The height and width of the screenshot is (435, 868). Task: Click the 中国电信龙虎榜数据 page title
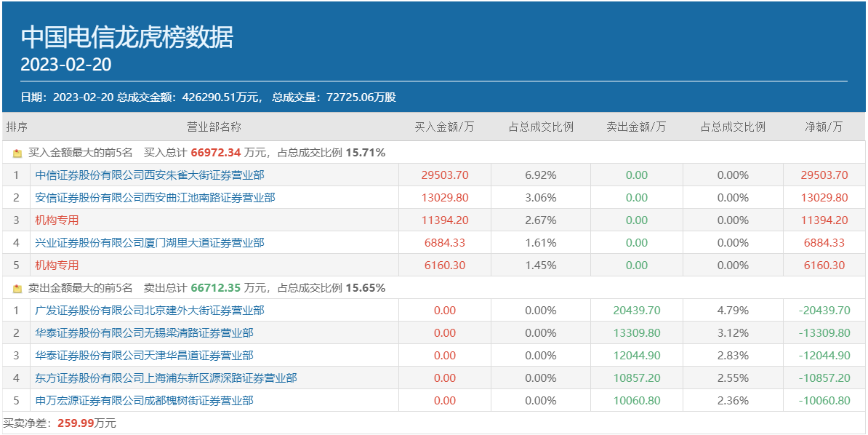pyautogui.click(x=127, y=37)
